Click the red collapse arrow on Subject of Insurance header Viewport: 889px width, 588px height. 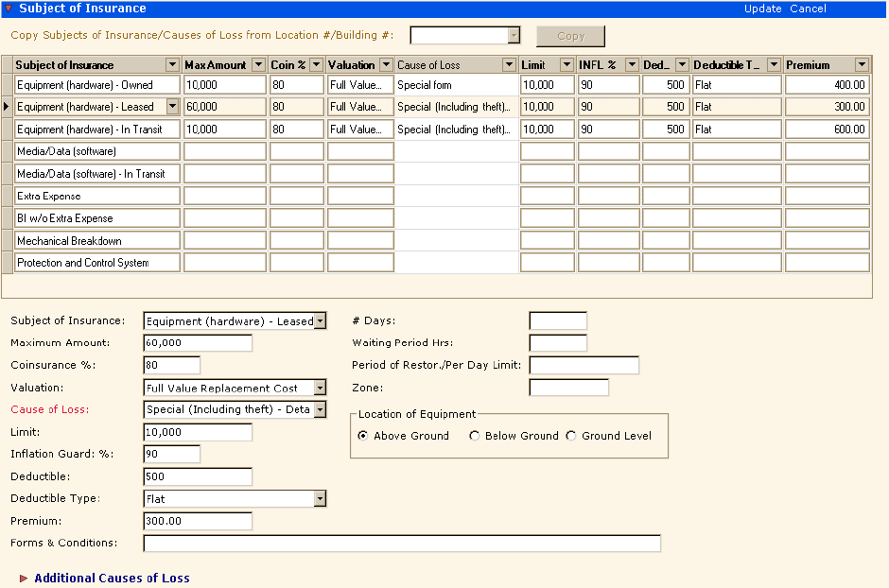tap(9, 9)
